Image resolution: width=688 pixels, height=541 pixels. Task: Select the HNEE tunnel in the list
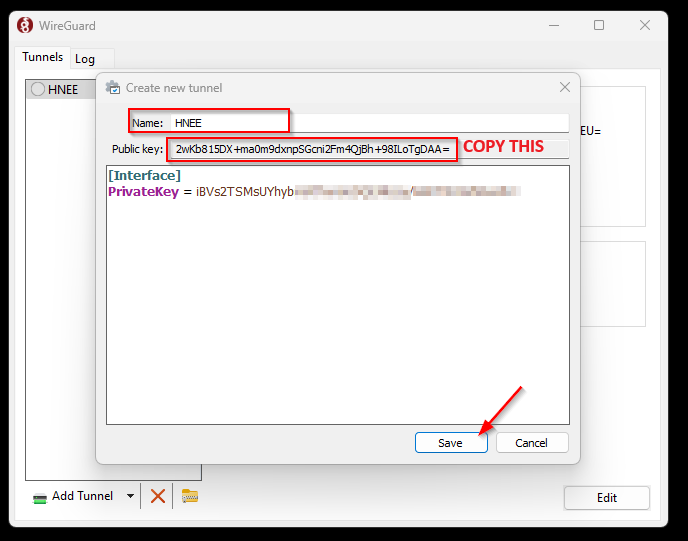point(61,90)
